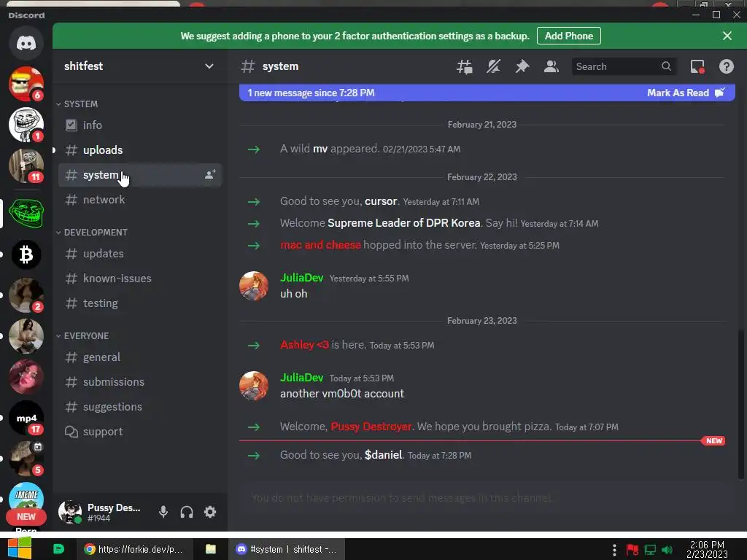
Task: Go to Discord home direct messages icon
Action: point(26,43)
